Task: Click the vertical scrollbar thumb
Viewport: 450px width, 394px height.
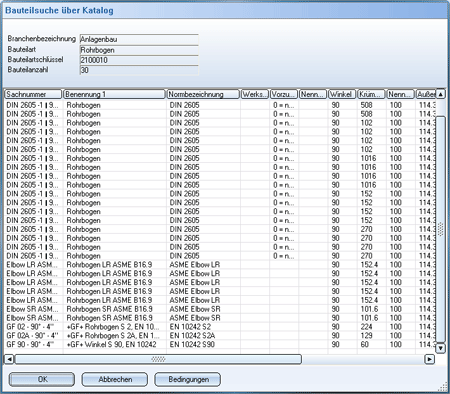Action: [x=440, y=229]
